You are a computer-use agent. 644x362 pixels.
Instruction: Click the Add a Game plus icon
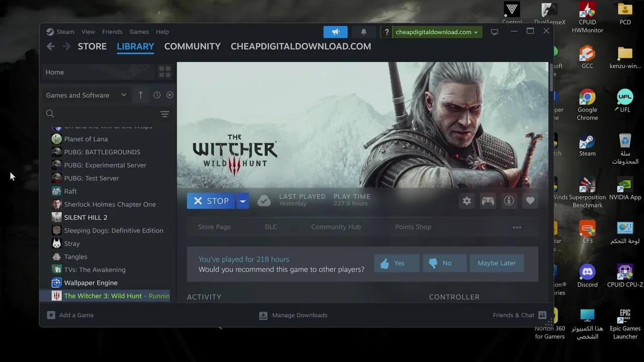pos(51,315)
